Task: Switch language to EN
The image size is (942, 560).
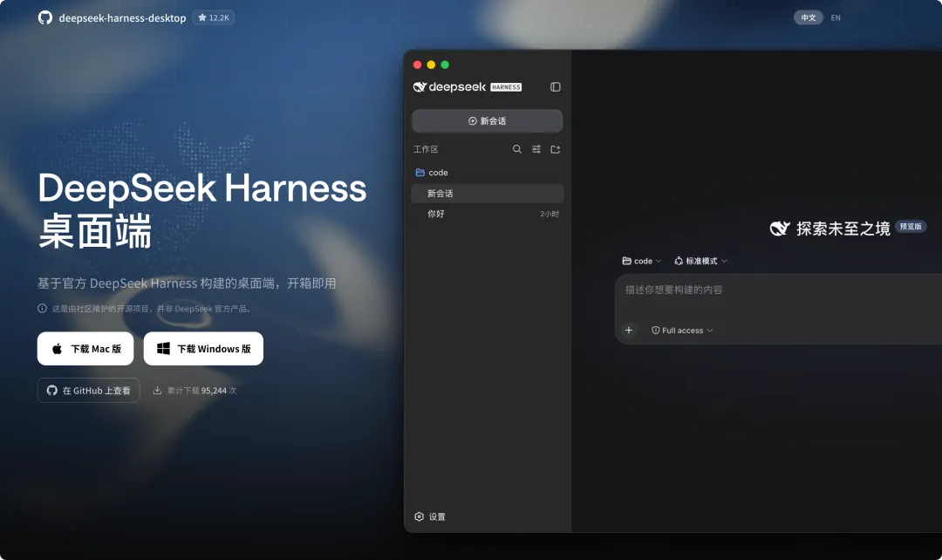Action: (836, 17)
